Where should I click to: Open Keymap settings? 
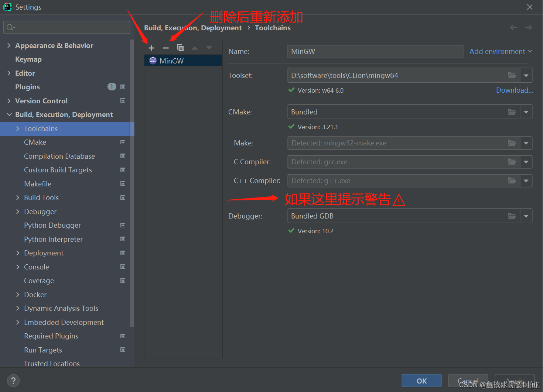point(28,59)
